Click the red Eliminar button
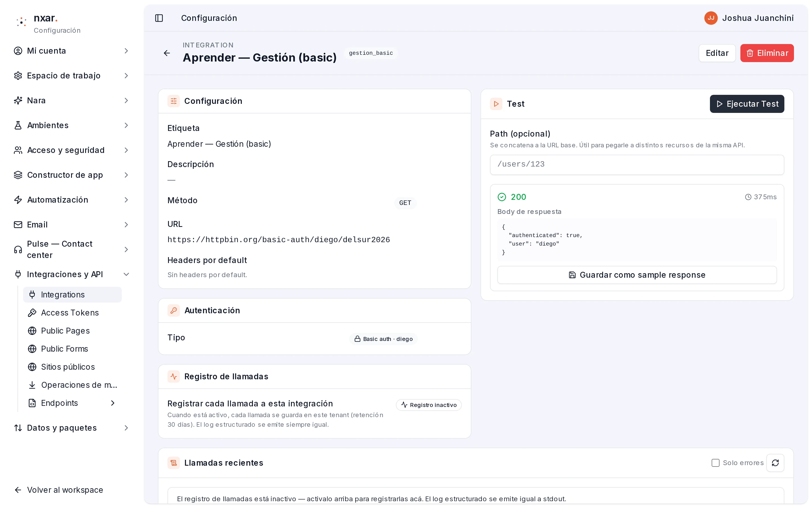Screen dimensions: 812x508 (767, 53)
